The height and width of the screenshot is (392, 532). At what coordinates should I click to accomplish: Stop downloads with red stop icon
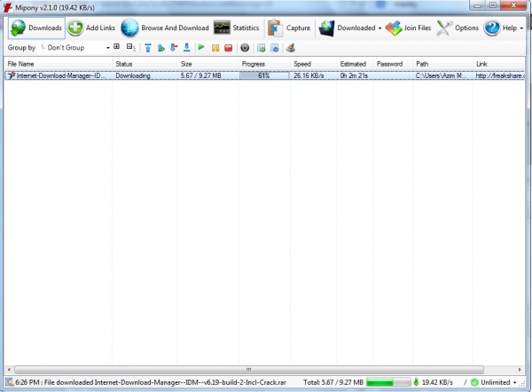[229, 48]
